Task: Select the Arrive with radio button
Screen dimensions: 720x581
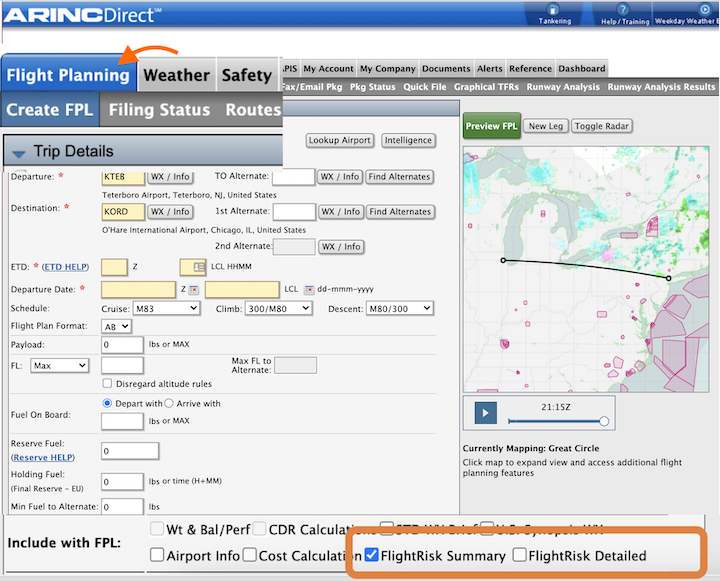Action: (x=169, y=403)
